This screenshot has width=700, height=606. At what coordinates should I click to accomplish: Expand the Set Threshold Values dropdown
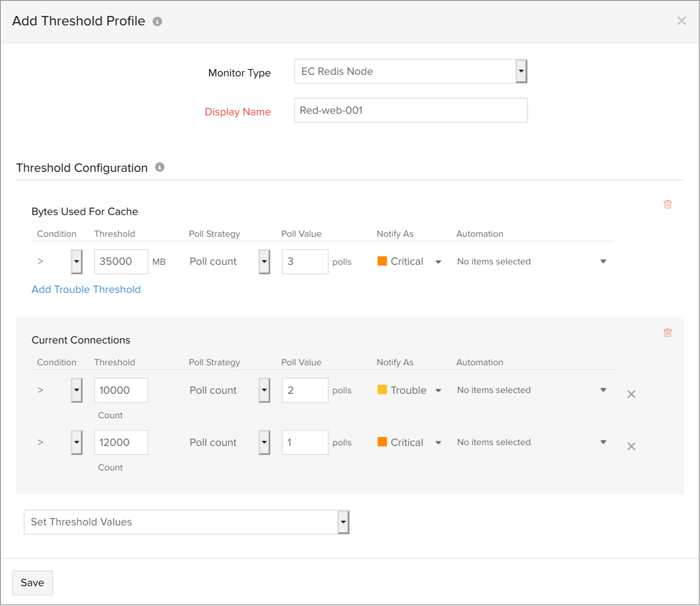[x=343, y=522]
